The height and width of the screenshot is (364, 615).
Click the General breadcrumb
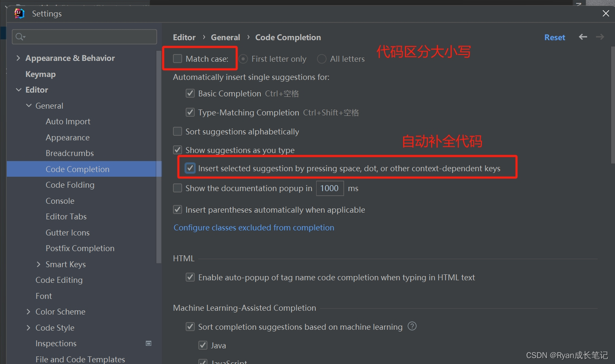(225, 37)
